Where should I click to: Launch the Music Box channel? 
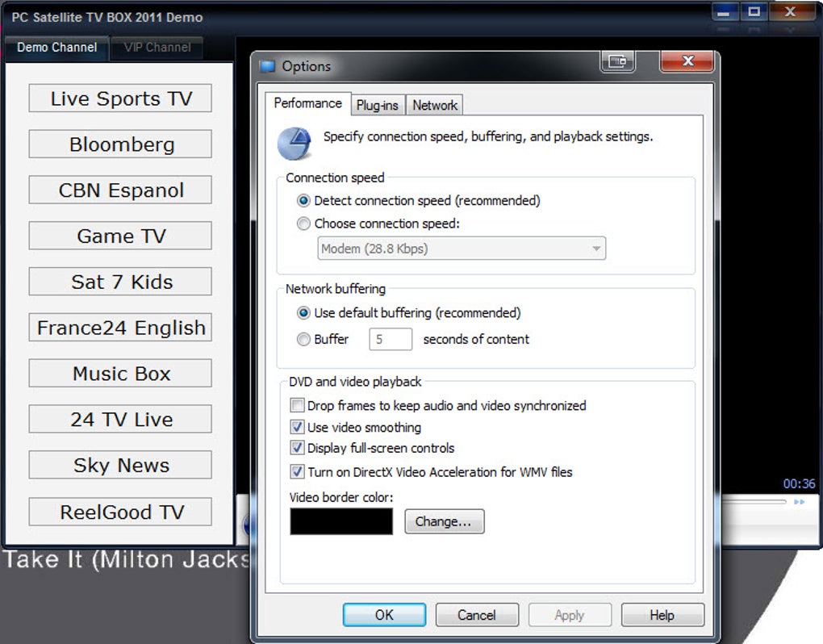click(120, 373)
